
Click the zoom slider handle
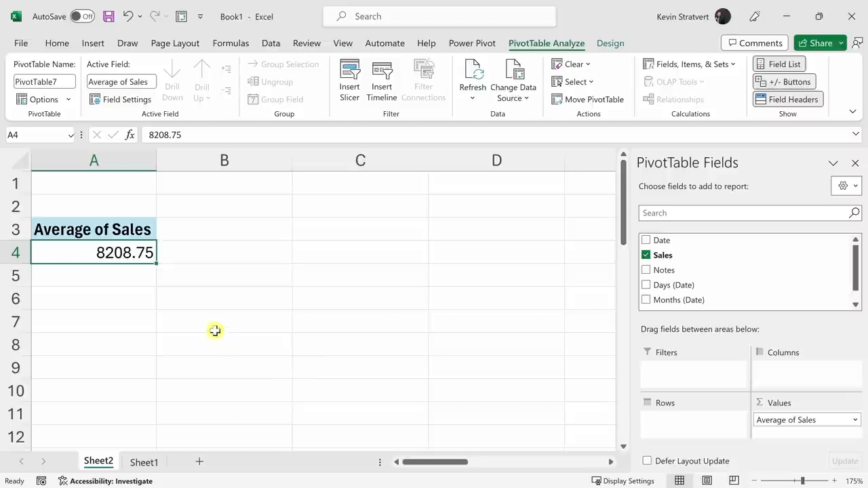point(802,481)
